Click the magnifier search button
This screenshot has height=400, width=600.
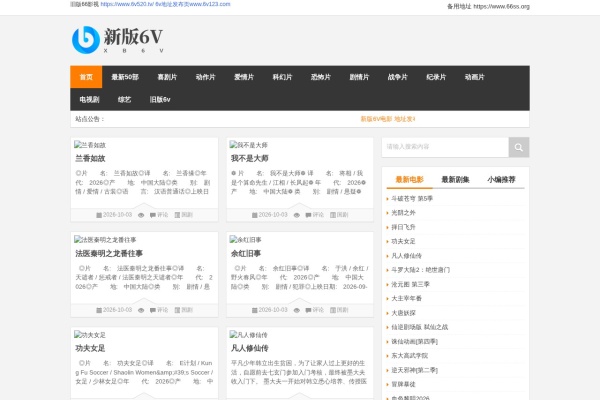pos(518,147)
